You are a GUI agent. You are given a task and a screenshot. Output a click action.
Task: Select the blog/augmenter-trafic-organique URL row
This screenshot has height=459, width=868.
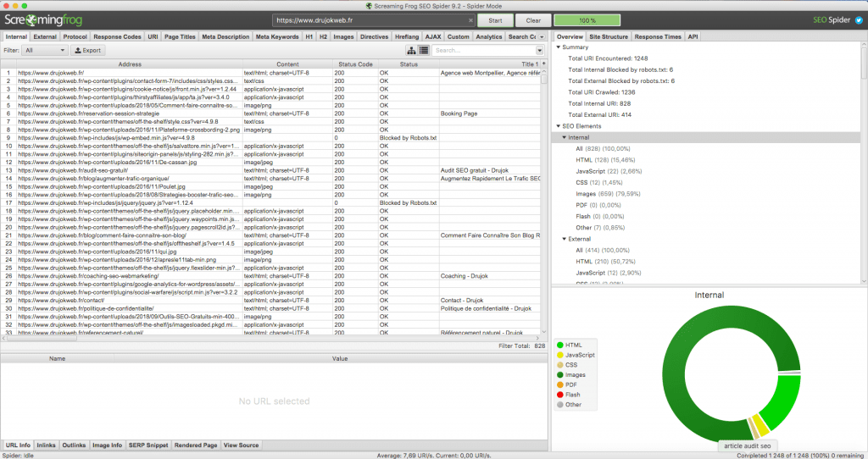270,179
